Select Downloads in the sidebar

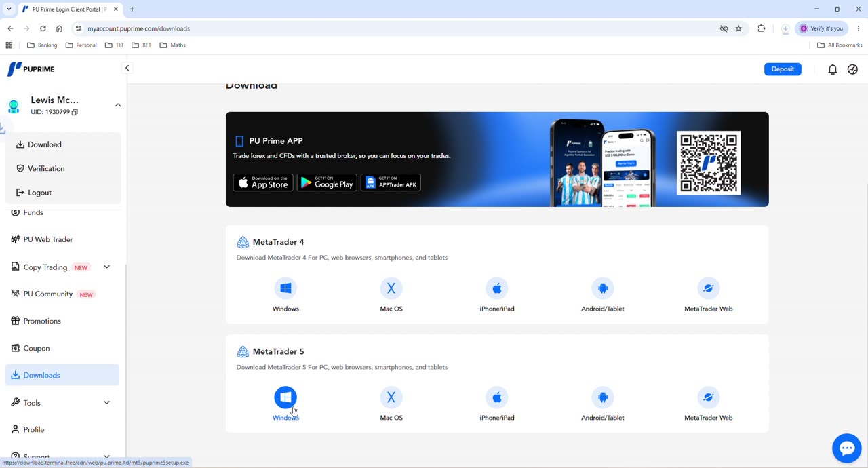(x=62, y=375)
